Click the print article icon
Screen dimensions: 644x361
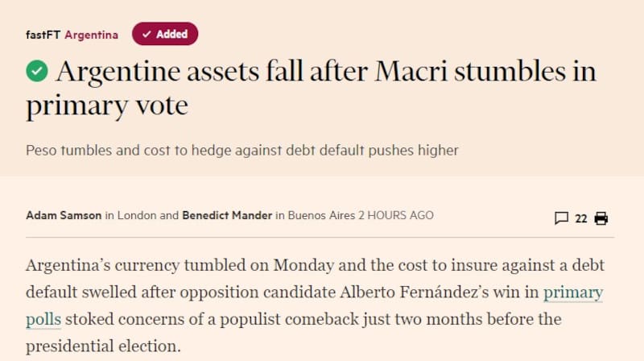click(x=601, y=218)
